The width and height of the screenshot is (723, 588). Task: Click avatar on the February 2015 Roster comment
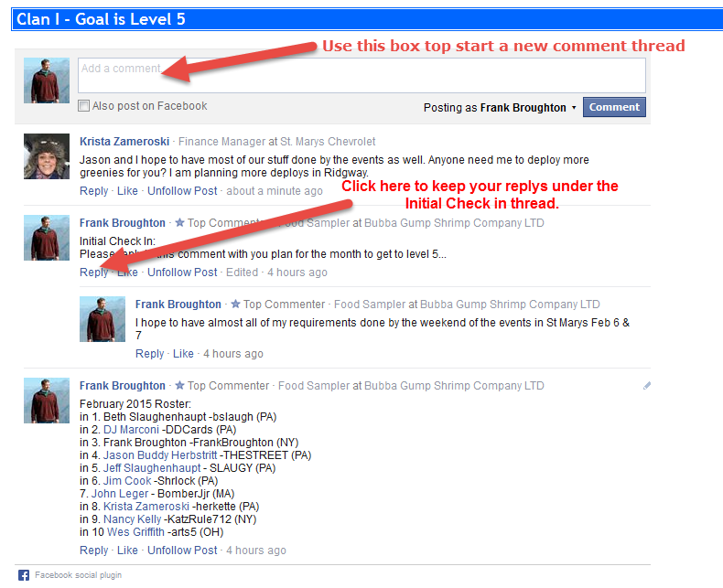47,401
